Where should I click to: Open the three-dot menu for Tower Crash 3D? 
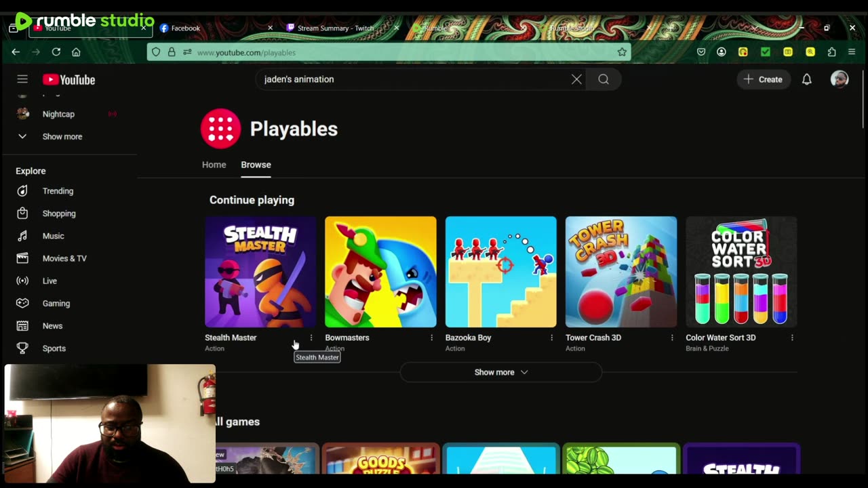[x=672, y=338]
